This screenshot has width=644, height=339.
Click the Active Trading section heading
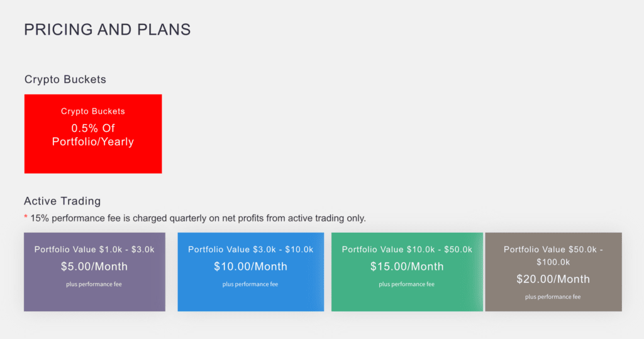point(62,201)
